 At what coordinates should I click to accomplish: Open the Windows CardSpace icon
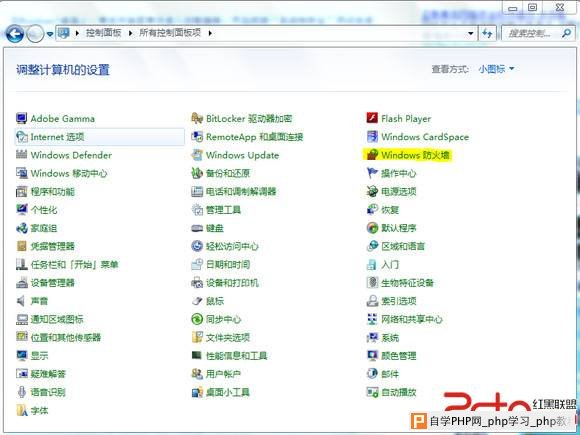tap(372, 137)
